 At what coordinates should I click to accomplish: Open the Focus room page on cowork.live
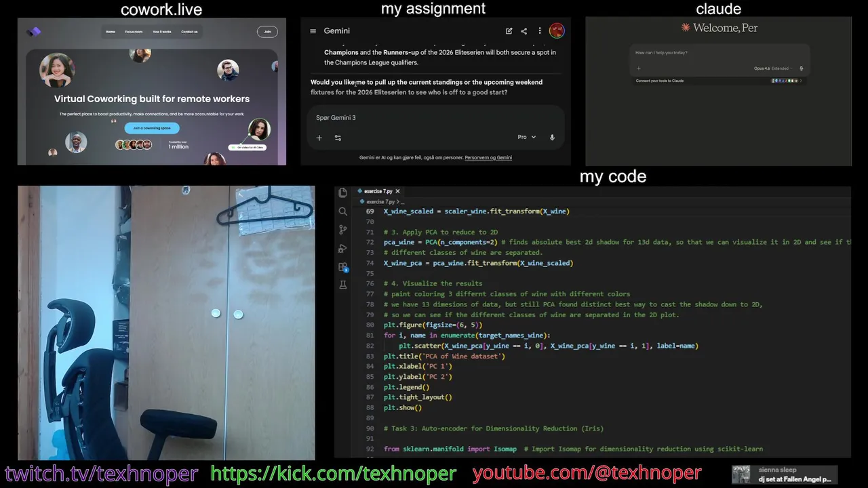click(134, 32)
